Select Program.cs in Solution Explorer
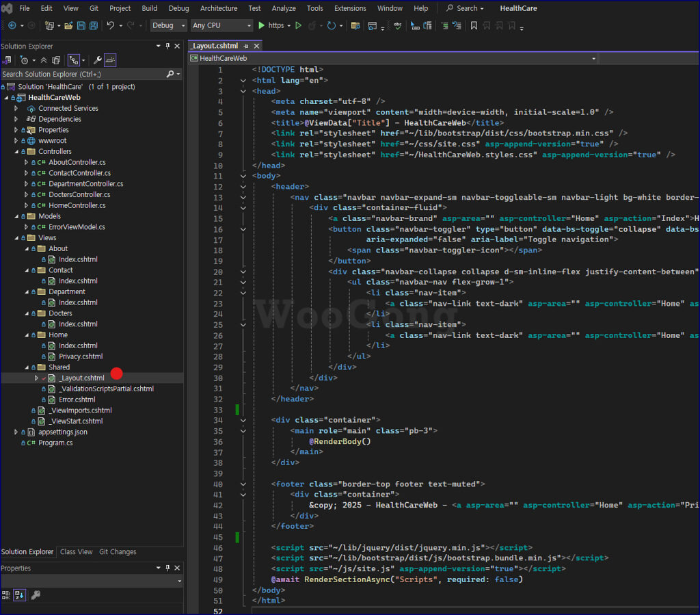The height and width of the screenshot is (615, 700). 55,443
